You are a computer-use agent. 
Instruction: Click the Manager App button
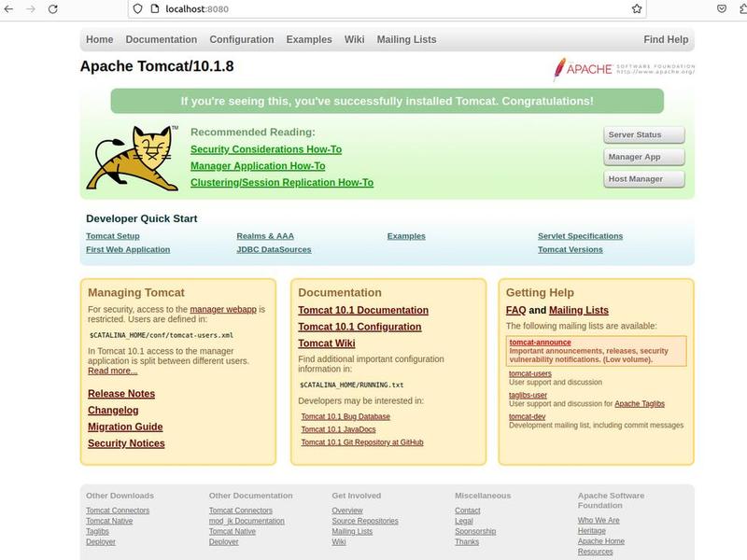(x=644, y=157)
